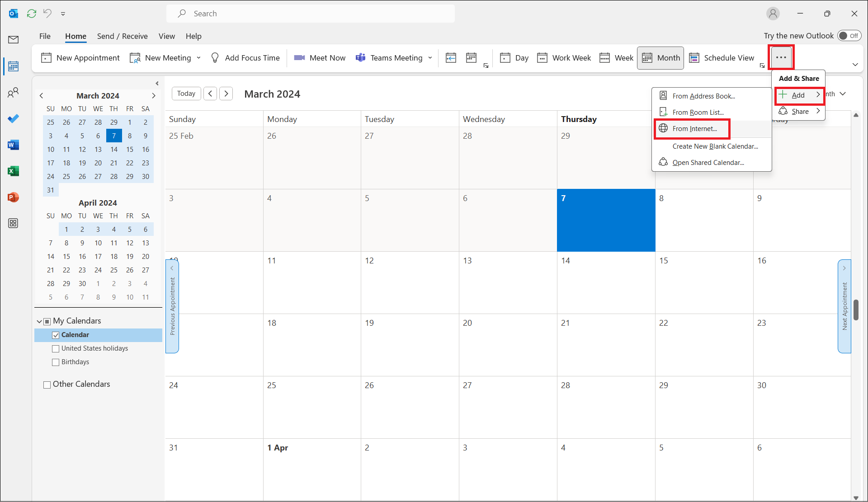The height and width of the screenshot is (502, 868).
Task: Switch to Work Week view
Action: (564, 58)
